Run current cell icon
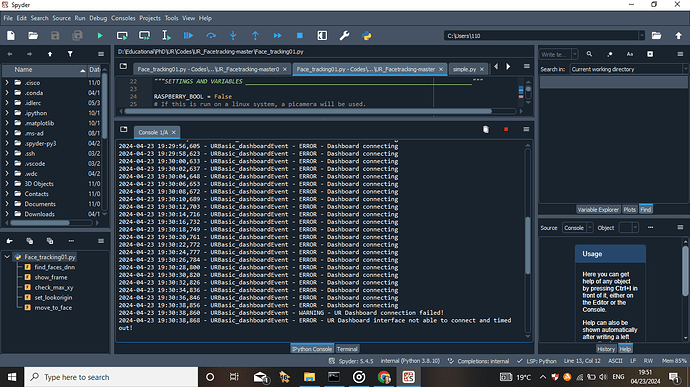The image size is (690, 387). pos(122,36)
